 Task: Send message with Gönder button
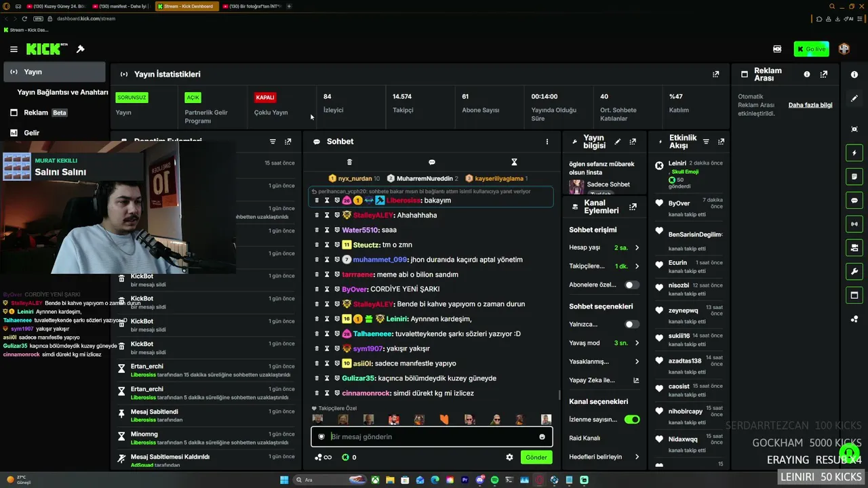click(x=536, y=457)
